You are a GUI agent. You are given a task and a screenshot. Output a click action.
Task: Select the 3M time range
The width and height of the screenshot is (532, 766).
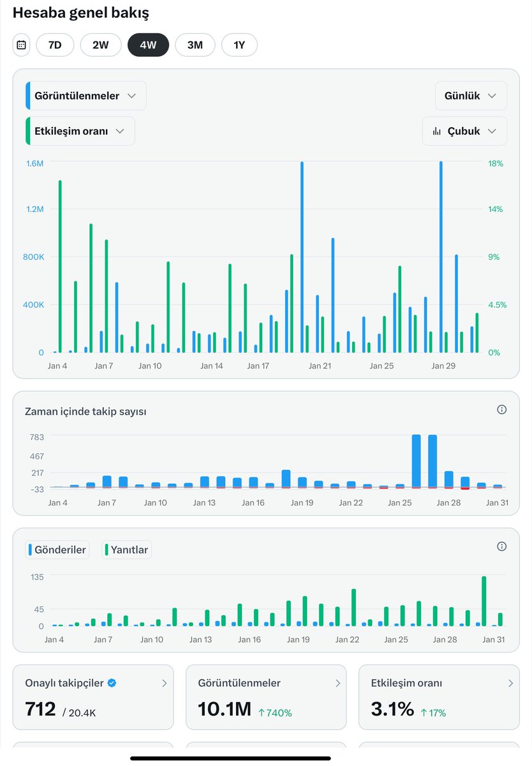pos(195,45)
